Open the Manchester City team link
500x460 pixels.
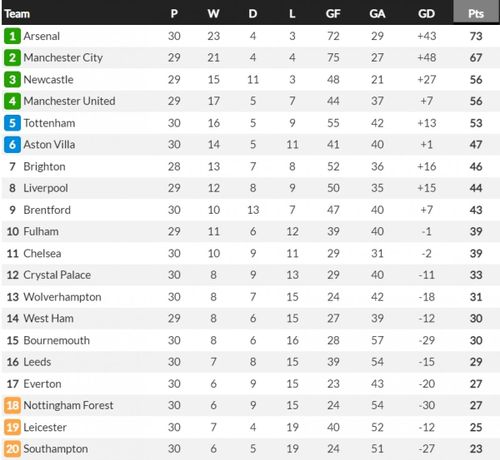coord(63,58)
